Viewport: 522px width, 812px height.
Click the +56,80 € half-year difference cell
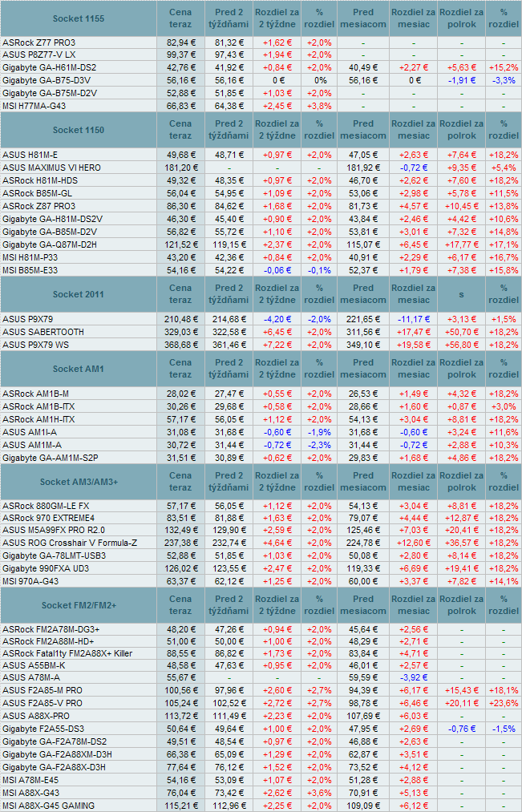tap(461, 344)
